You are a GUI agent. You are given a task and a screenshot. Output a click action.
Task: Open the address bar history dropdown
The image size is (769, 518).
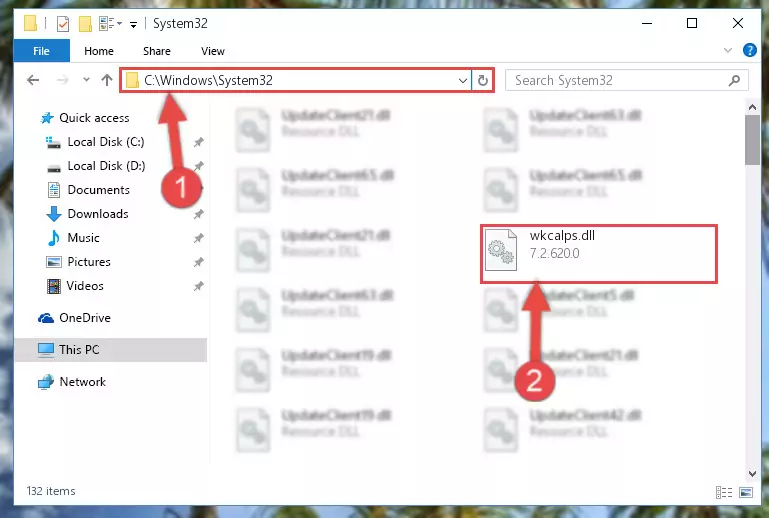coord(462,80)
